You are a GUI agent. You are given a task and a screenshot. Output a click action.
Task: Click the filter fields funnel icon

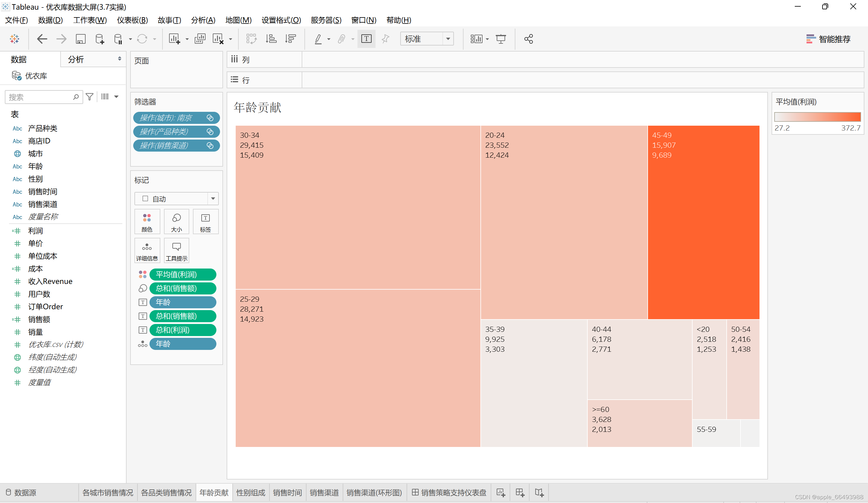tap(90, 97)
